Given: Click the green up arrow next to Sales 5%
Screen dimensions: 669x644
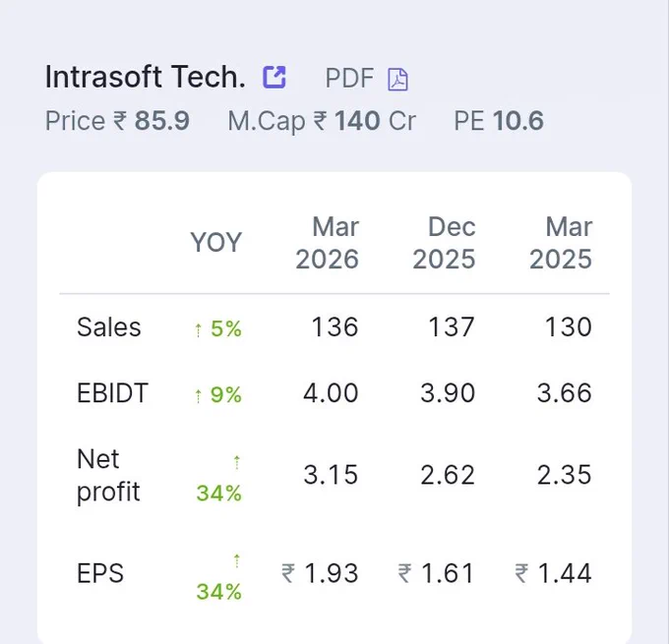Looking at the screenshot, I should coord(198,330).
